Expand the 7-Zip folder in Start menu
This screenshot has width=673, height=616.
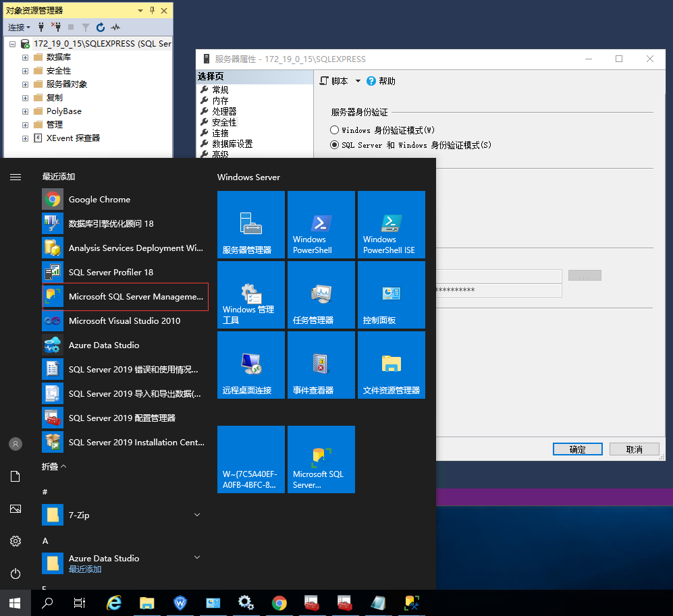[197, 515]
